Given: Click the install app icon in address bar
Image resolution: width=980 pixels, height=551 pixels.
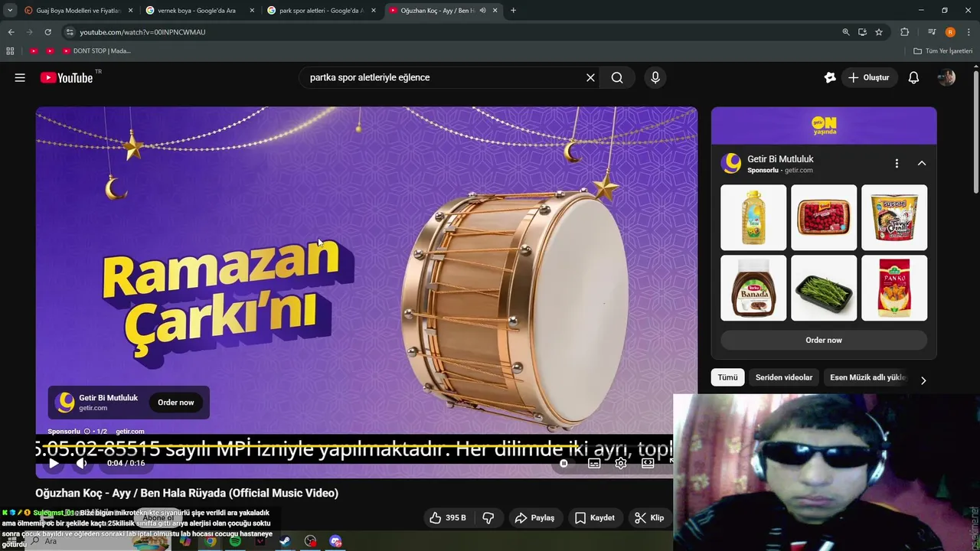Looking at the screenshot, I should (x=862, y=32).
